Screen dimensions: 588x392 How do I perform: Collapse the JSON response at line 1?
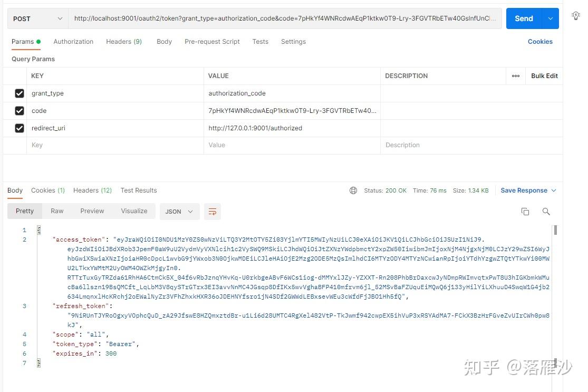(37, 230)
